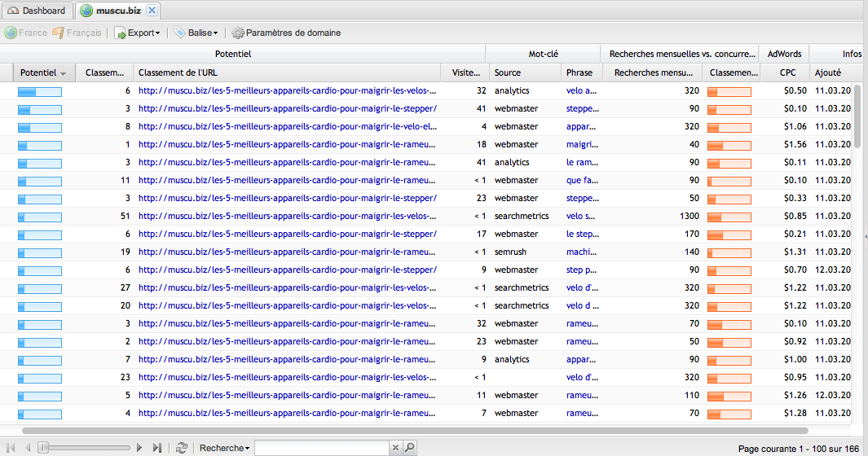Close the muscu.biz tab
Screen dimensions: 868x456
point(152,11)
